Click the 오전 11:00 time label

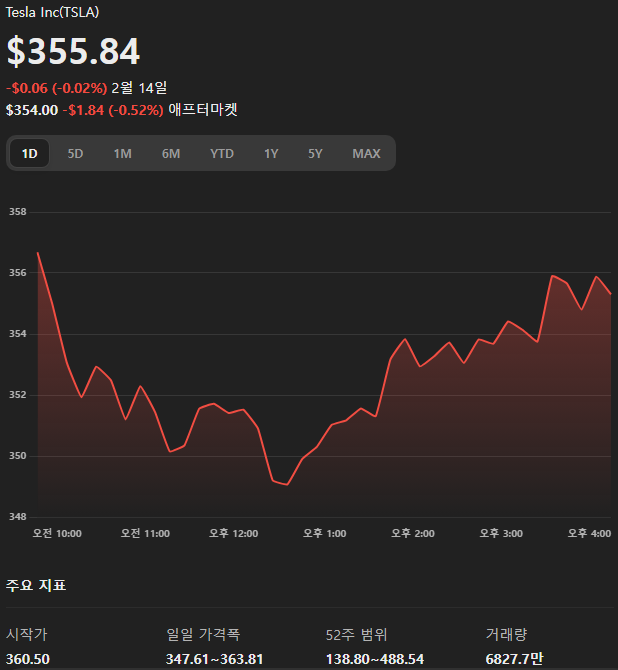pos(145,533)
